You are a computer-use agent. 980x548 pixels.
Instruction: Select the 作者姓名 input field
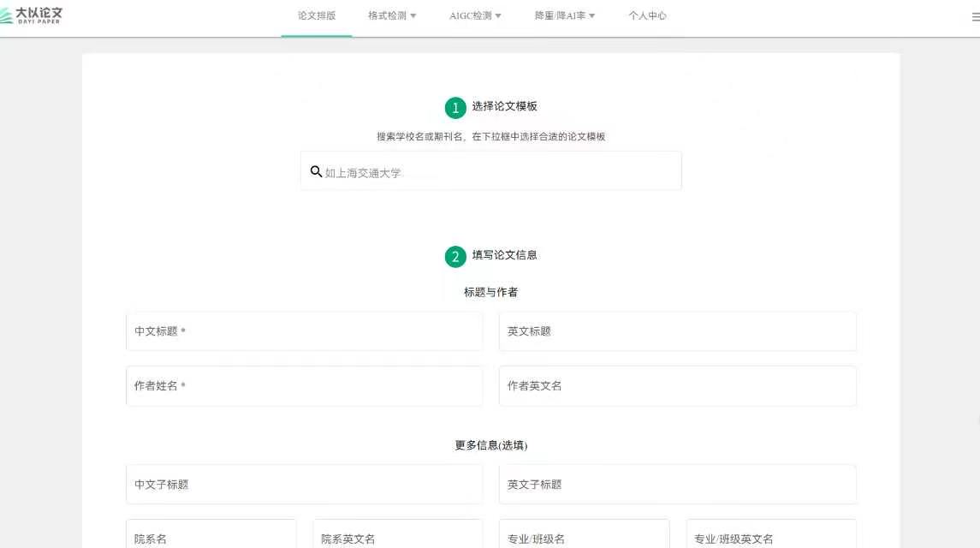click(304, 386)
